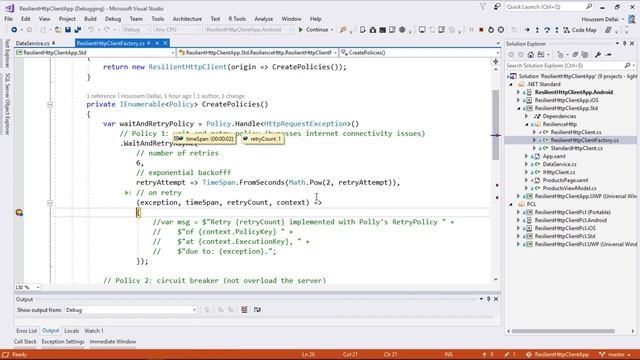
Task: Click Solution Explorer horizontal scrollbar
Action: click(x=563, y=331)
